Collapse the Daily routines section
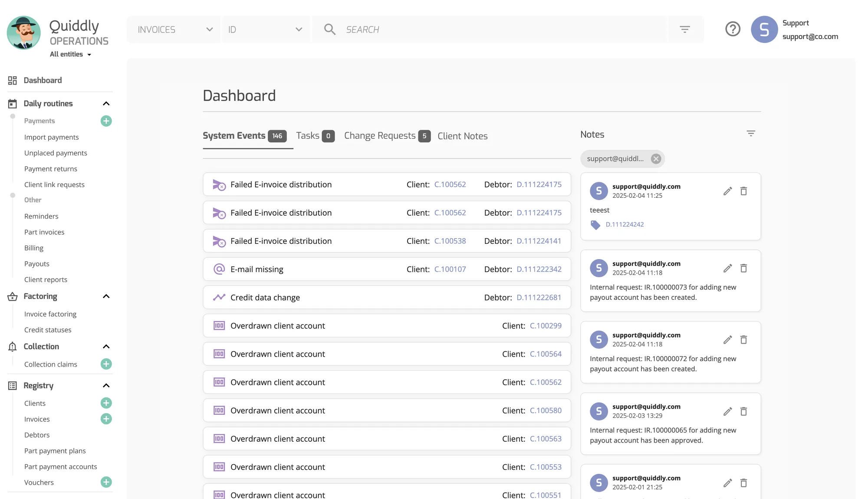 [106, 104]
